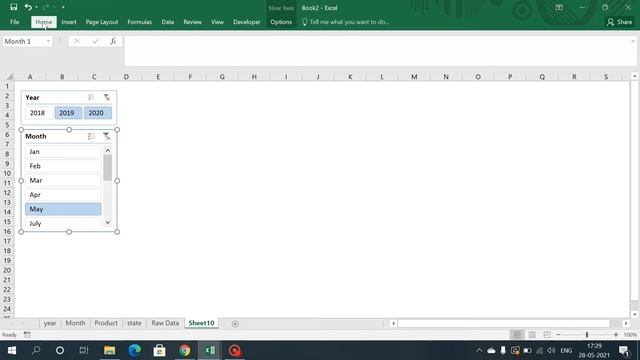Image resolution: width=640 pixels, height=360 pixels.
Task: Select July in the Month slicer
Action: pos(63,223)
